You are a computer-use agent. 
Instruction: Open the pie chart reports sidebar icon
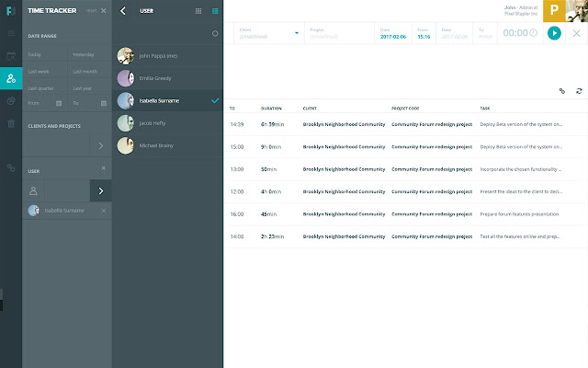point(11,100)
